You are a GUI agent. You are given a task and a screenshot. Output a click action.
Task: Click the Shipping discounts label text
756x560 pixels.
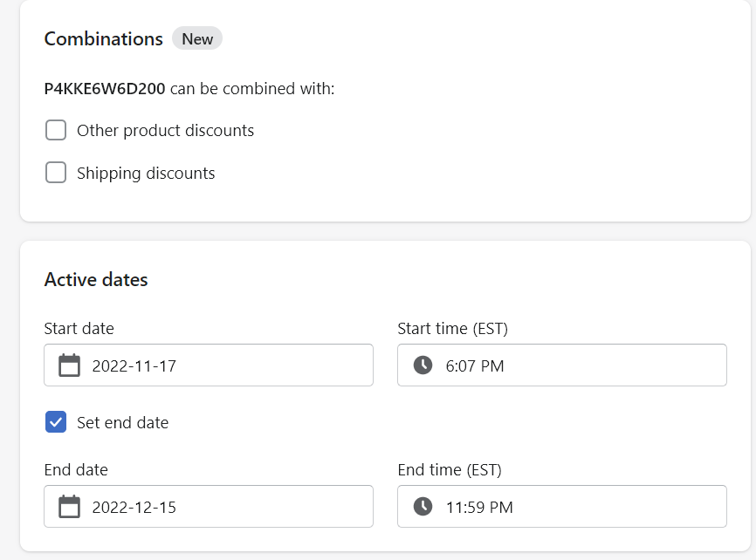[x=146, y=174]
